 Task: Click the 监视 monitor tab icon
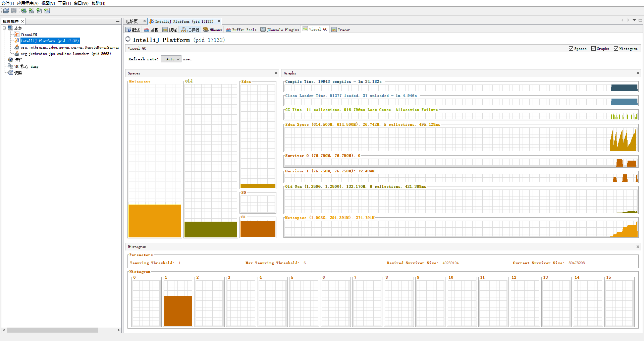pyautogui.click(x=147, y=30)
